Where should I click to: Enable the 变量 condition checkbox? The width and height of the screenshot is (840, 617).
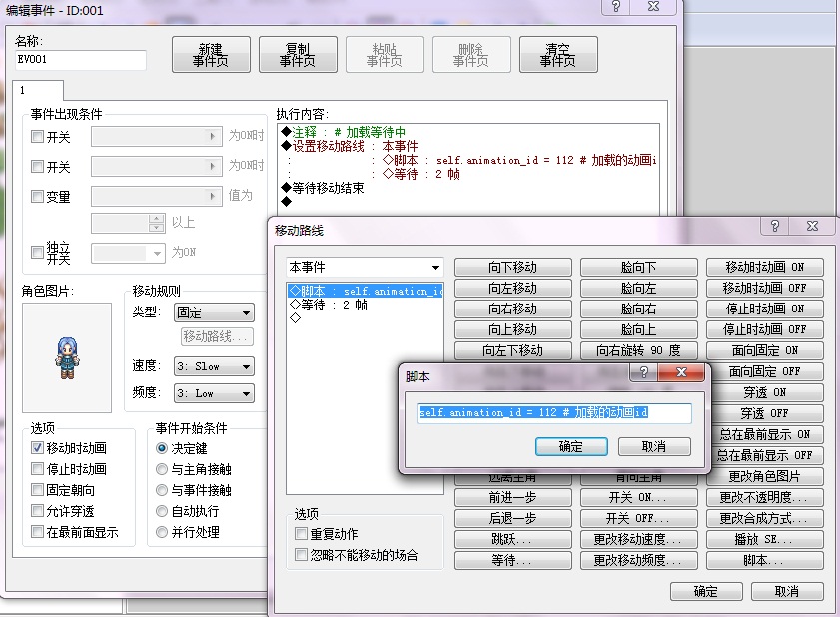tap(37, 196)
